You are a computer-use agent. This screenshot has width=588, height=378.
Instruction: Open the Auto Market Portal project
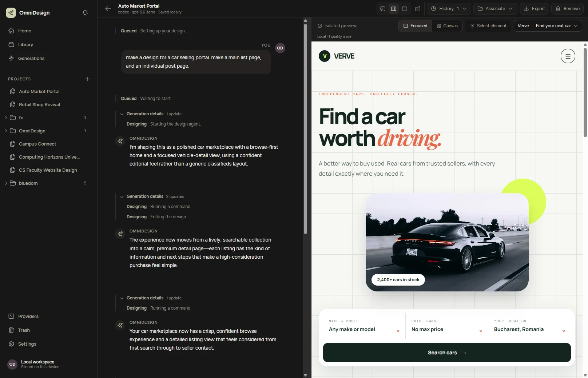[49, 92]
